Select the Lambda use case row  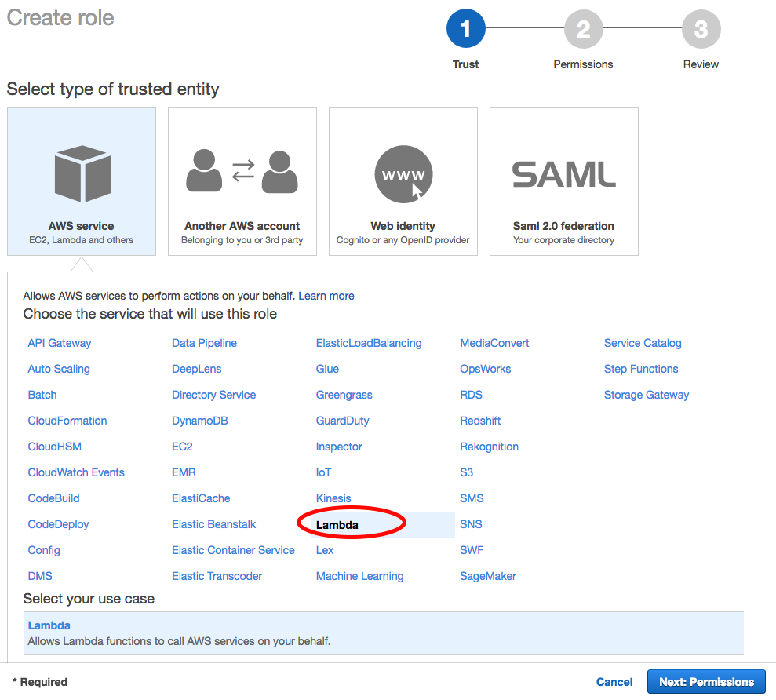tap(383, 633)
